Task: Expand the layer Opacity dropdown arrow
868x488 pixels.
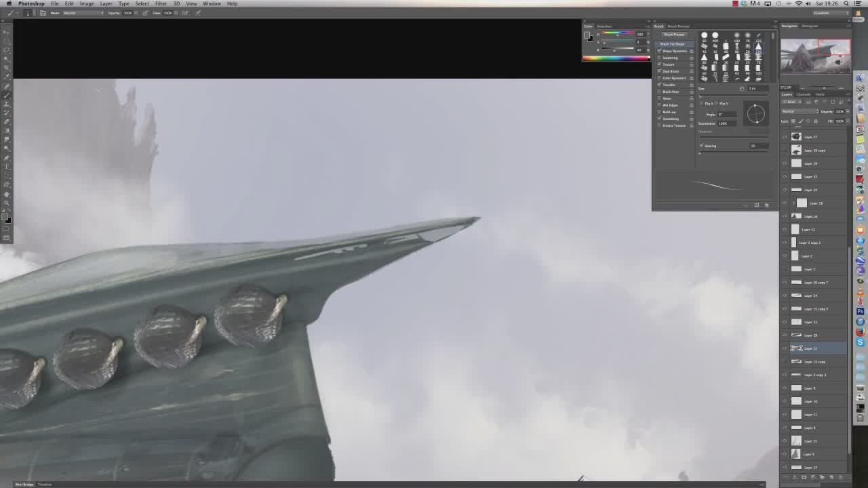Action: point(848,111)
